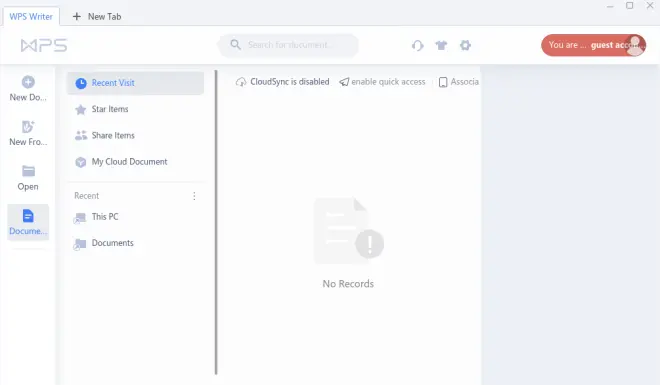Open the skin shirt icon

(x=441, y=45)
